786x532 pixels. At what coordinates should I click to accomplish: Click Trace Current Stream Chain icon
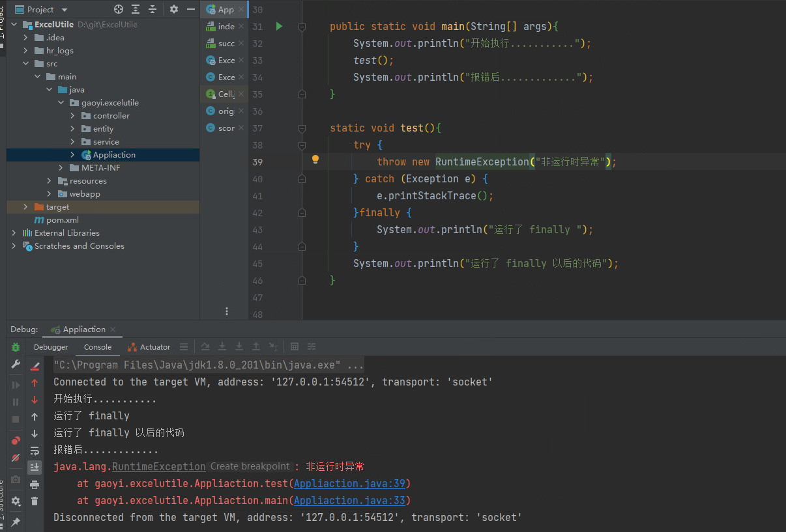pyautogui.click(x=312, y=347)
